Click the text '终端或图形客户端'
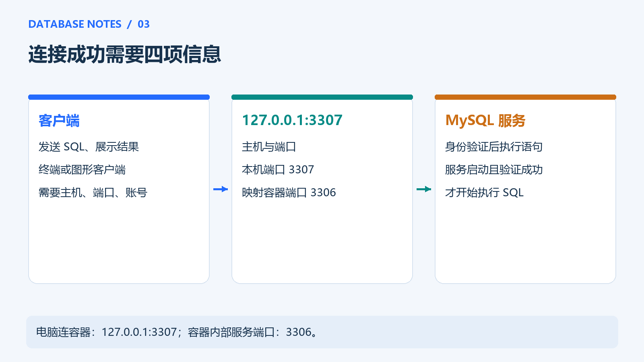The width and height of the screenshot is (644, 362). click(x=82, y=170)
